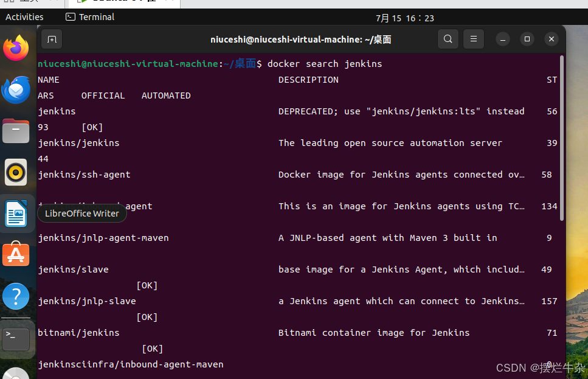Click the [OK] under bitnami/jenkins row
Viewport: 588px width, 379px height.
(x=153, y=349)
